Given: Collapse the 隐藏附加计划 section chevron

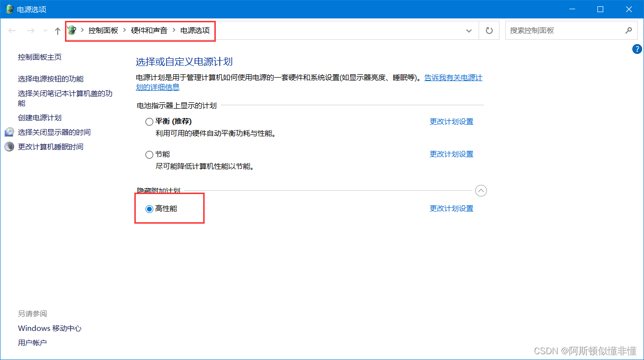Looking at the screenshot, I should coord(481,191).
